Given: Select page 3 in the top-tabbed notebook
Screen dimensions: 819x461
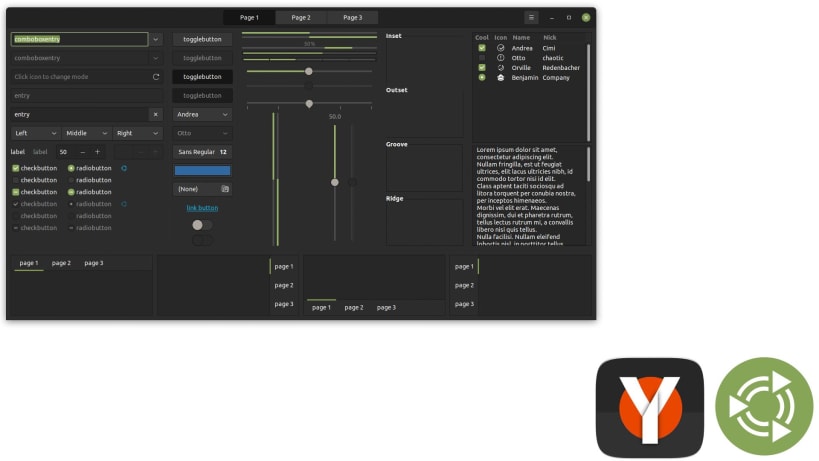Looking at the screenshot, I should 94,263.
